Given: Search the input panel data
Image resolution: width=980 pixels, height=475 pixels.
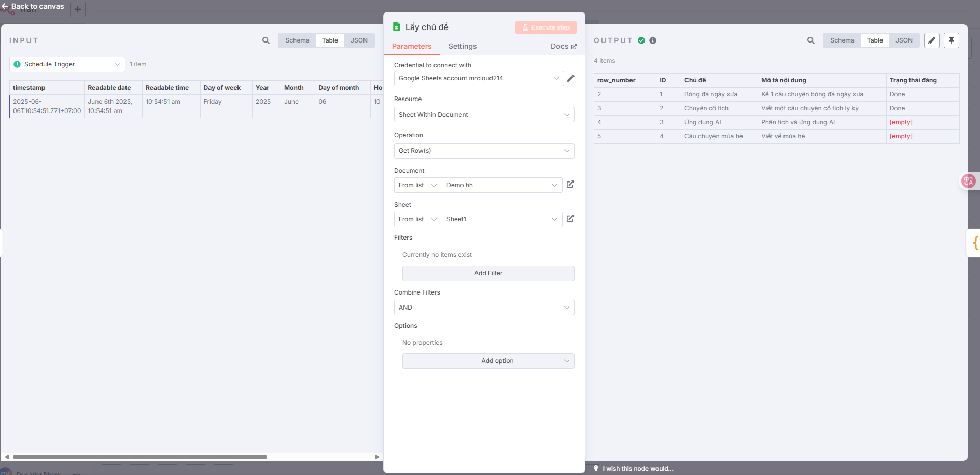Looking at the screenshot, I should point(266,40).
